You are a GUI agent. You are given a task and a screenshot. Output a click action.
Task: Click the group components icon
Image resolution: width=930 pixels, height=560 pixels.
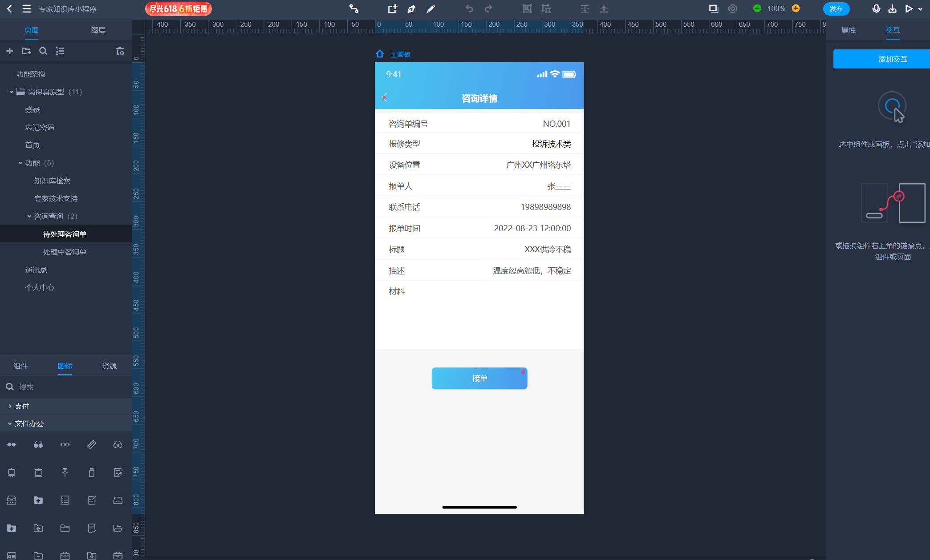[527, 8]
